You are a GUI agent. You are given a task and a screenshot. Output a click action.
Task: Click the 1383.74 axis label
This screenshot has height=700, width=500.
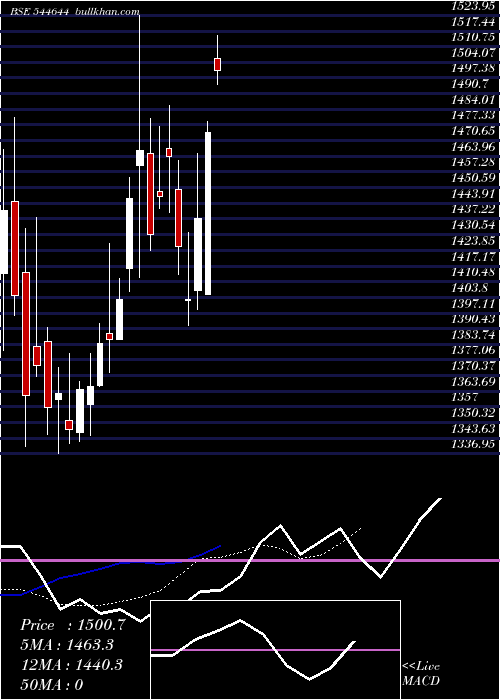[473, 335]
